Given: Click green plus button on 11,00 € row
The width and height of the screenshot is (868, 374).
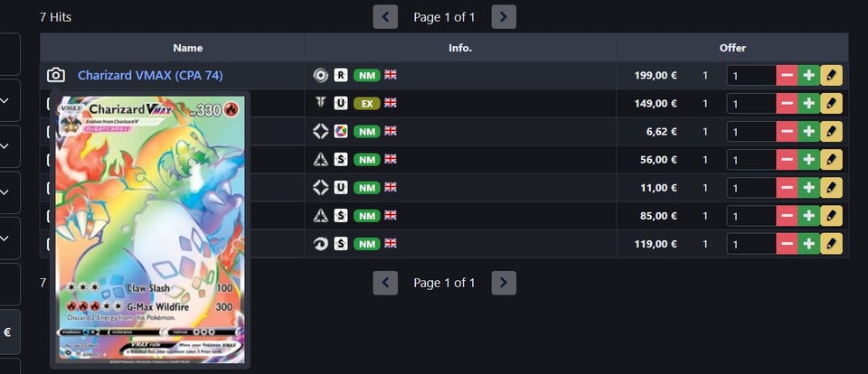Looking at the screenshot, I should pos(808,188).
